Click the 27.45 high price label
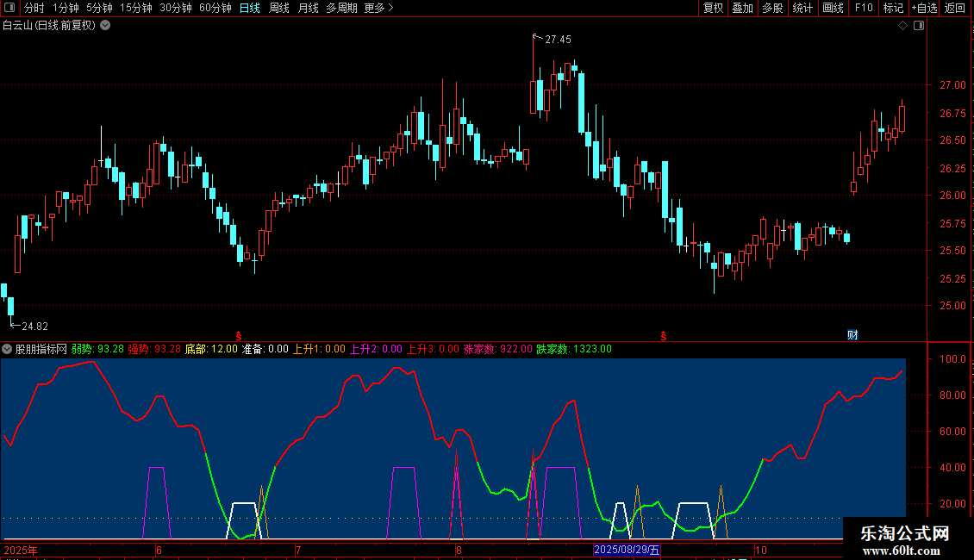Image resolution: width=974 pixels, height=560 pixels. (558, 40)
